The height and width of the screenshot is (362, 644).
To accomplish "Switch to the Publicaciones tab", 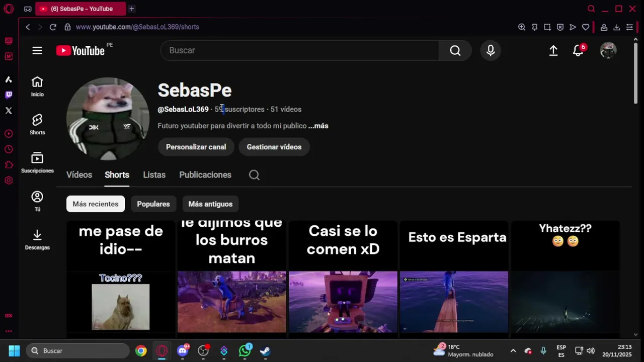I will click(205, 175).
